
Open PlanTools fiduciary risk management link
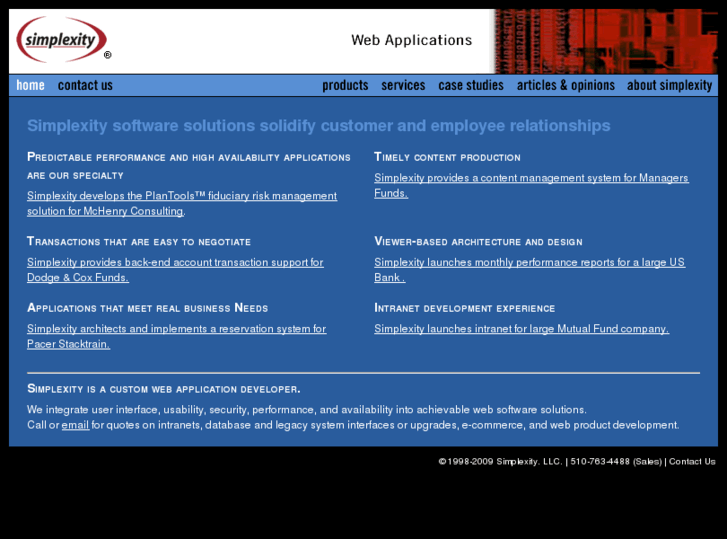tap(182, 203)
